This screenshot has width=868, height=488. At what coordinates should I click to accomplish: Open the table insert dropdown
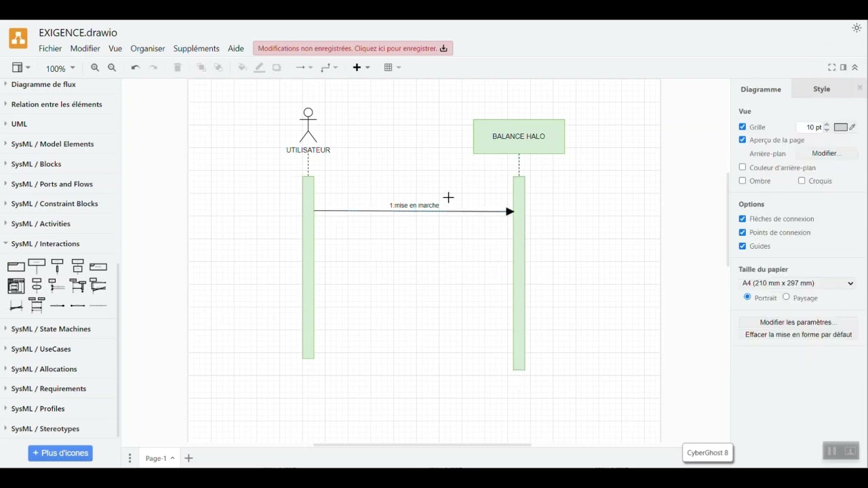point(393,68)
